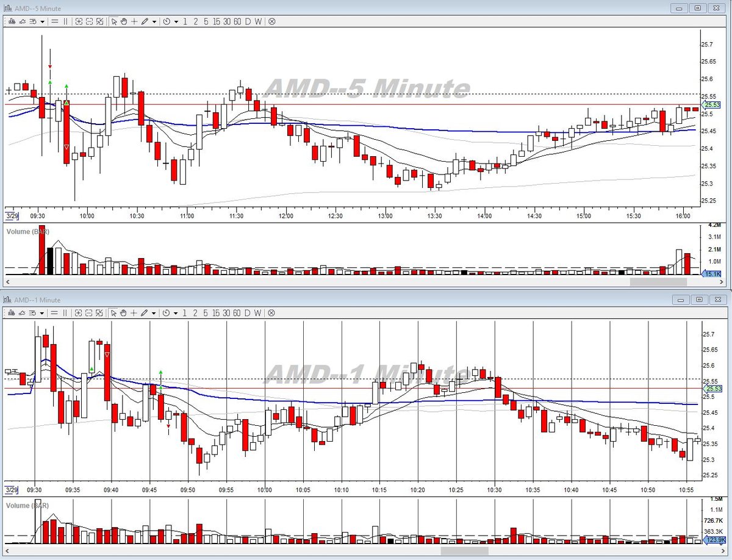Choose 15 interval in 1 Minute window toolbar
This screenshot has width=732, height=560.
click(217, 312)
